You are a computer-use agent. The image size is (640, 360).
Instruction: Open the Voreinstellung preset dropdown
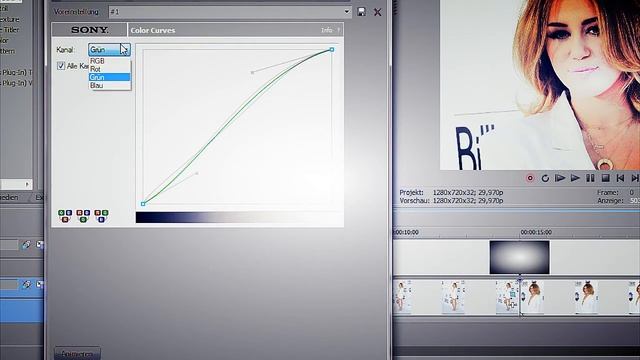347,11
